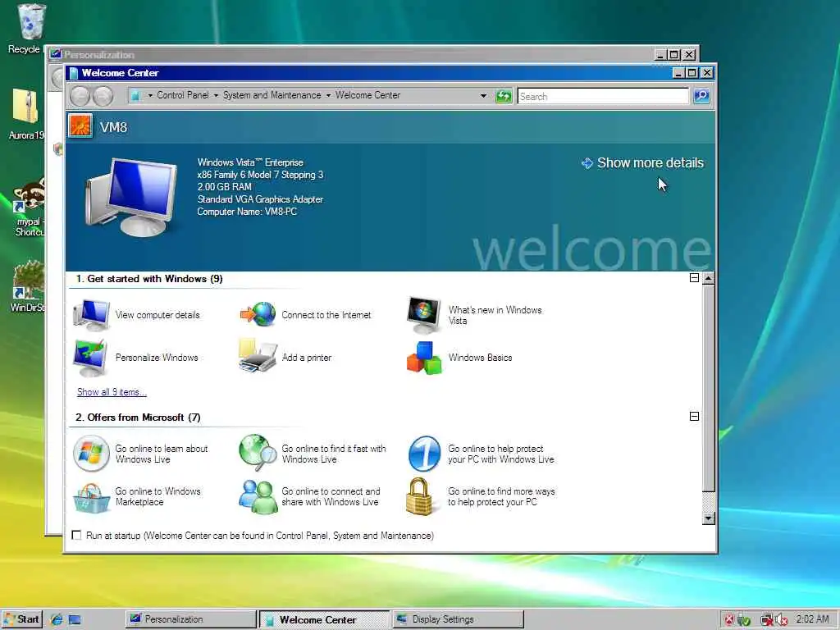
Task: Click the System and Maintenance breadcrumb
Action: (272, 95)
